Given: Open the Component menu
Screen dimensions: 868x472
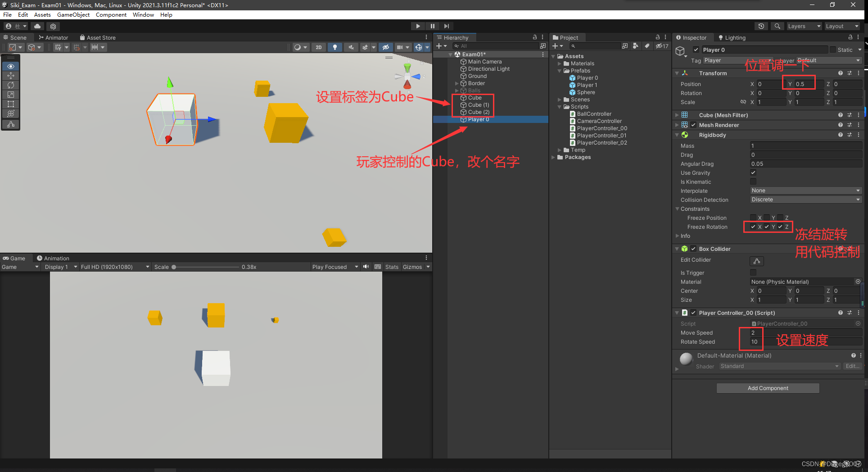Looking at the screenshot, I should click(111, 15).
